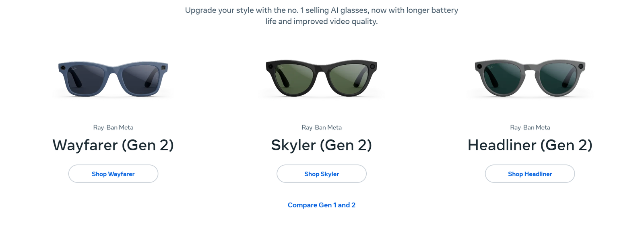The height and width of the screenshot is (252, 644).
Task: Click the left lens of the Wayfarer glasses
Action: pos(86,78)
